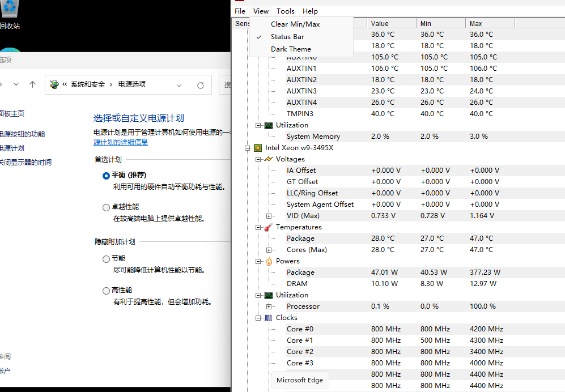565x392 pixels.
Task: Expand the Cores (Max) row
Action: click(269, 250)
